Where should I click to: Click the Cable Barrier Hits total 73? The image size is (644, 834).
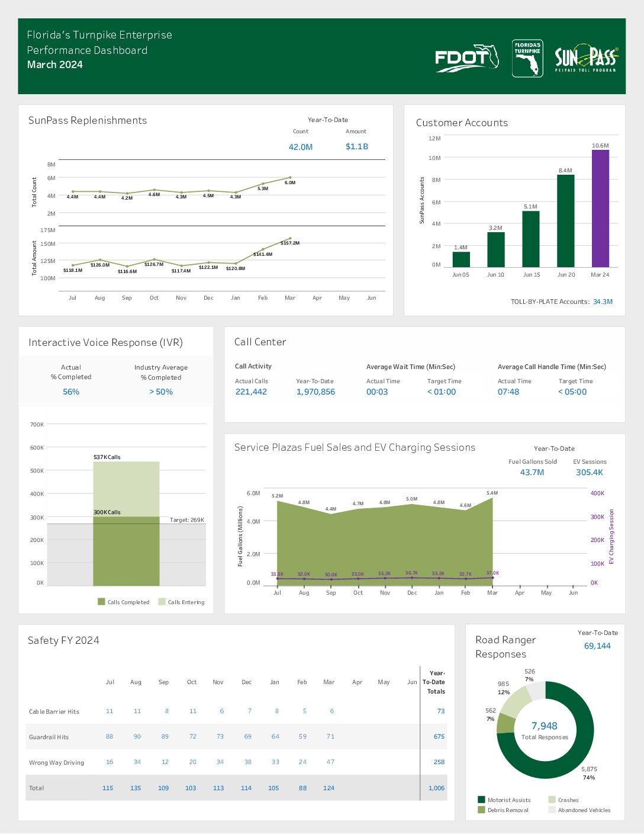pos(441,711)
